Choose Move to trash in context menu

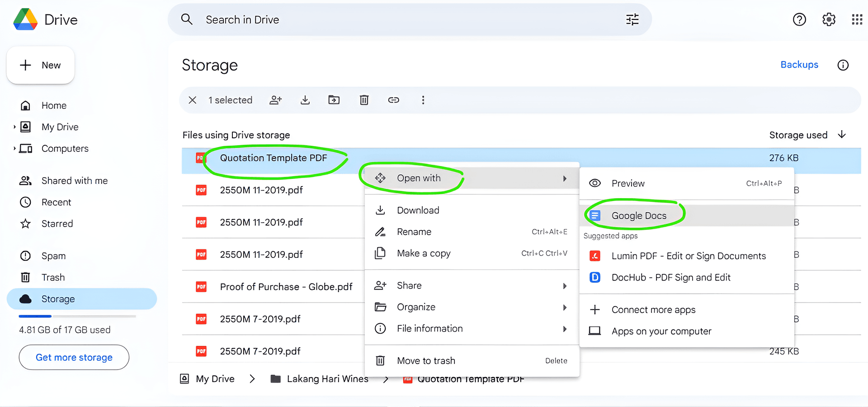click(472, 360)
